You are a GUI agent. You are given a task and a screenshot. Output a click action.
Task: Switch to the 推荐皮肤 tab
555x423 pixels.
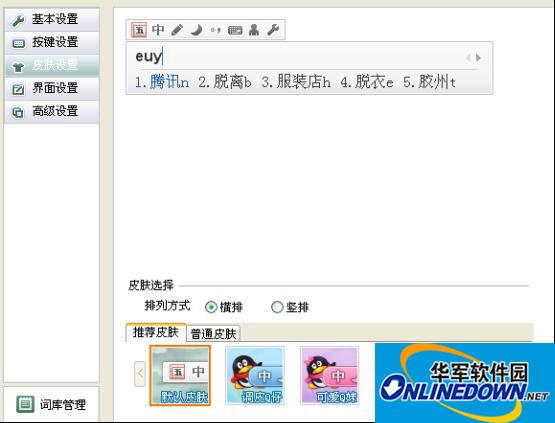[156, 332]
